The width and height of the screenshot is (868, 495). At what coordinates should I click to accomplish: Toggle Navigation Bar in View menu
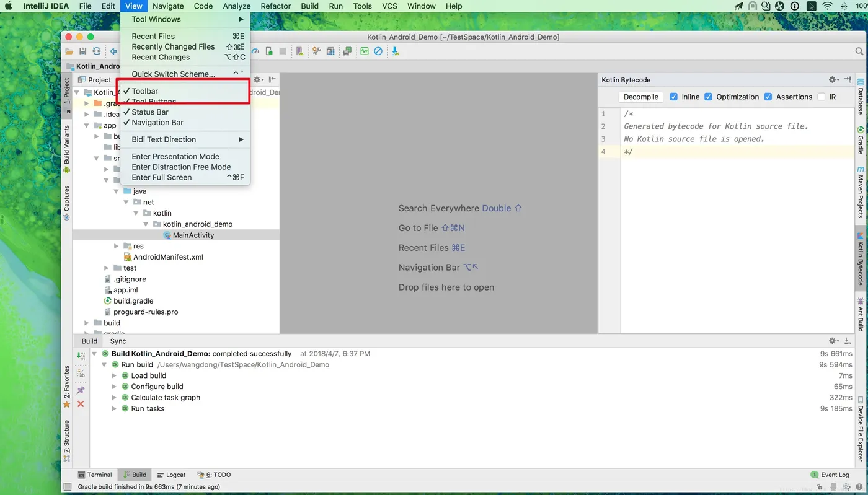(x=185, y=123)
